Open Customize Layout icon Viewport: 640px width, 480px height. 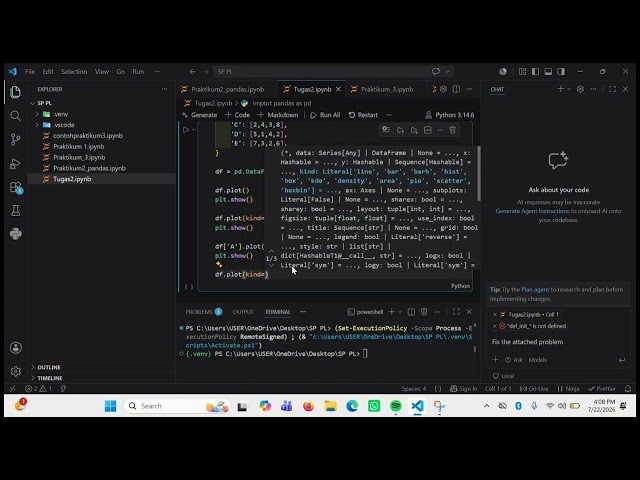click(522, 71)
